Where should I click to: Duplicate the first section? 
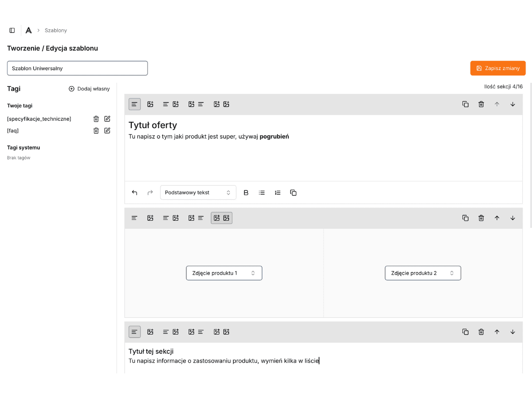tap(465, 104)
